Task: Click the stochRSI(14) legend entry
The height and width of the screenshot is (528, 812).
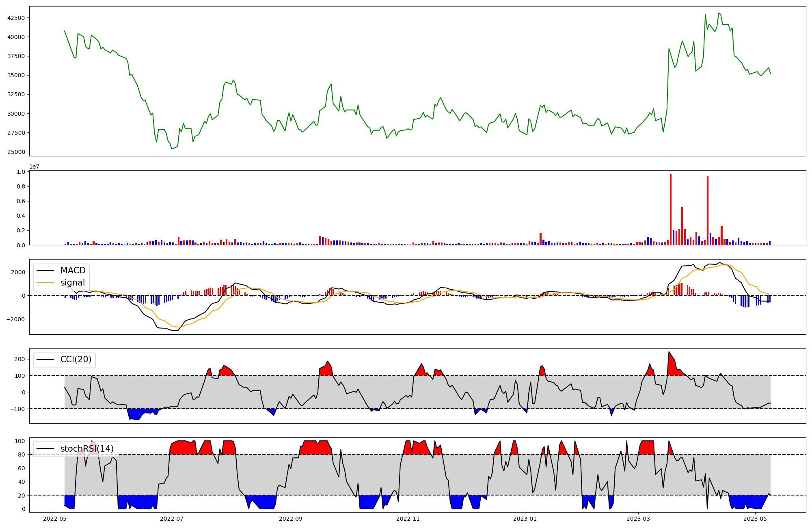Action: click(87, 448)
